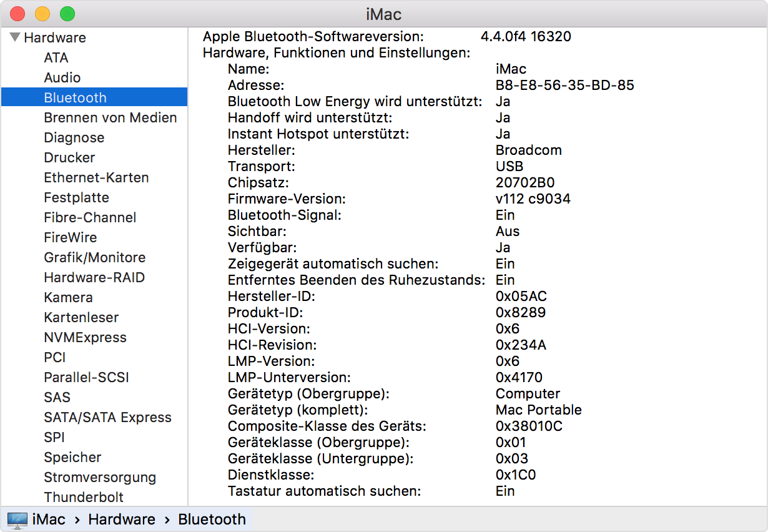Select Hardware category in sidebar
768x532 pixels.
click(x=55, y=37)
